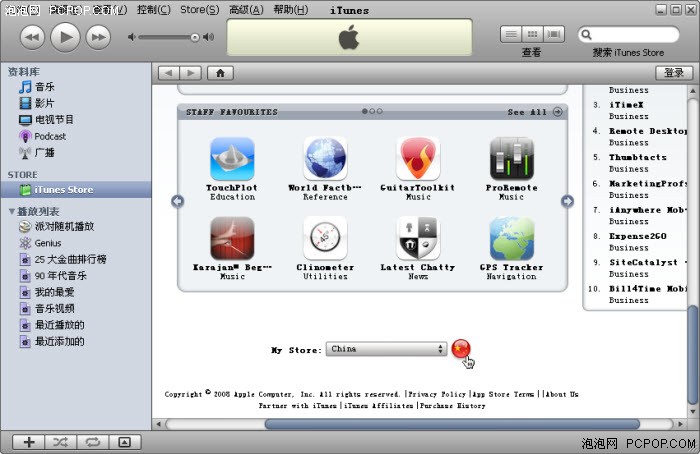Viewport: 700px width, 454px height.
Task: Open the Clinometer app icon
Action: click(x=325, y=238)
